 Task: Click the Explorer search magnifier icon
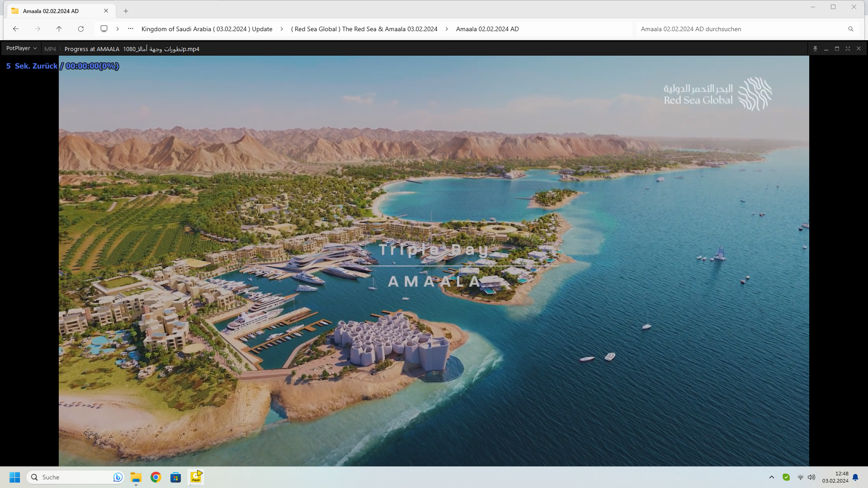coord(851,29)
